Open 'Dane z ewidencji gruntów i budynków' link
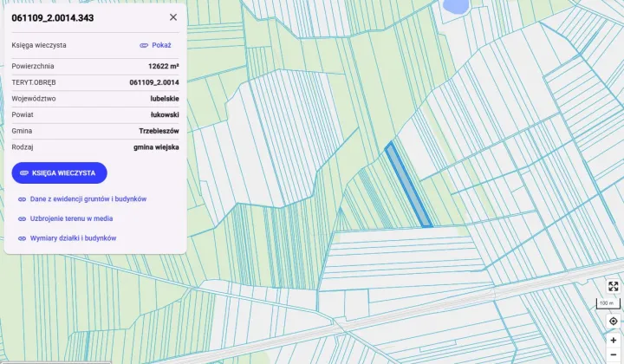 tap(82, 199)
